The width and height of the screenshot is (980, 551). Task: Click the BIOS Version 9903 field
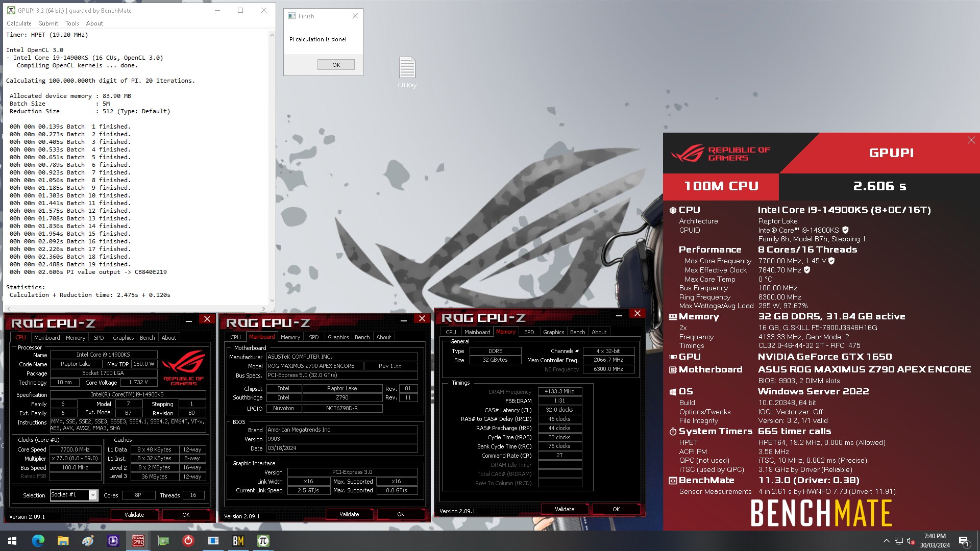click(x=342, y=439)
